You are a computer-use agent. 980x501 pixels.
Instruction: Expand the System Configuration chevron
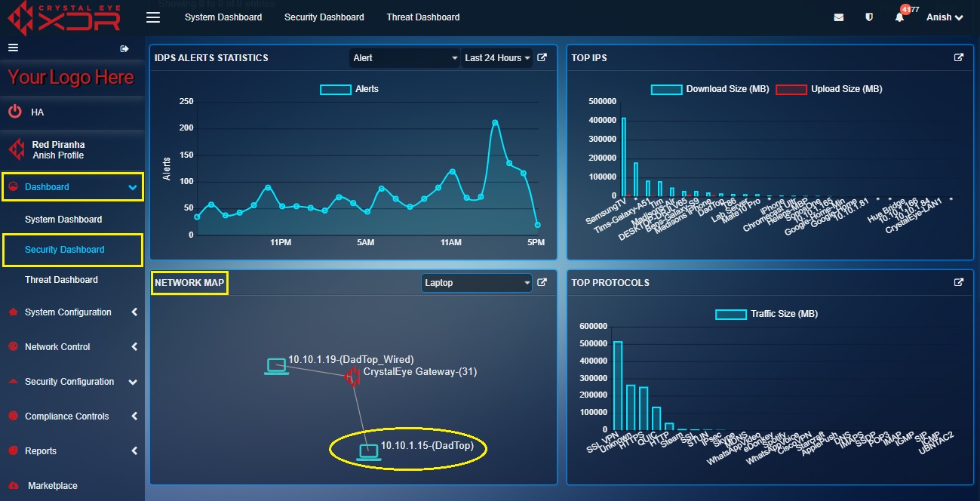point(134,312)
